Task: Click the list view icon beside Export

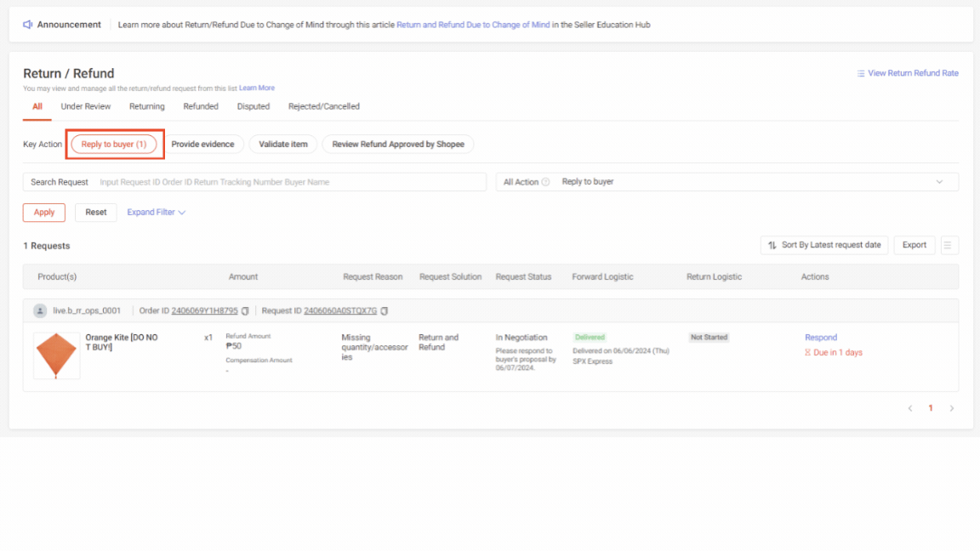Action: [x=949, y=245]
